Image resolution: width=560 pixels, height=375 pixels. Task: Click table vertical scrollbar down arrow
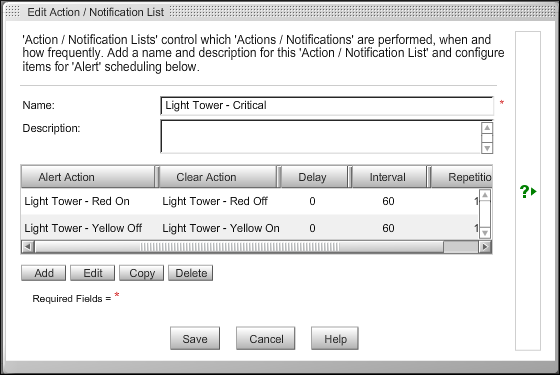pos(485,233)
